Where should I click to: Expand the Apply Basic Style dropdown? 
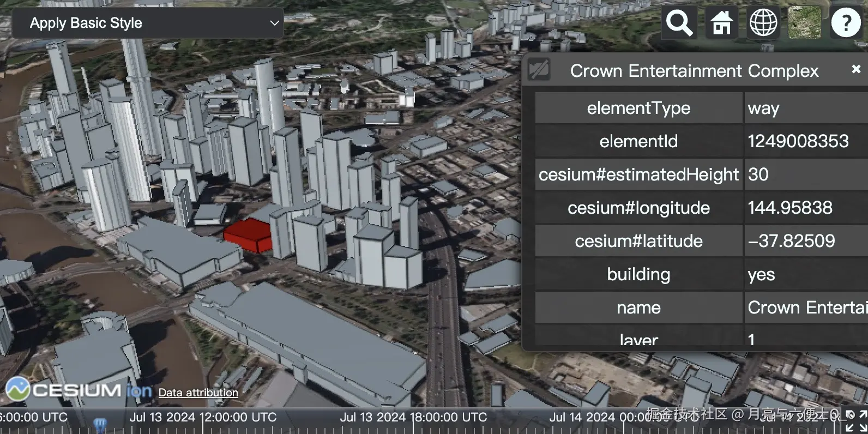(148, 23)
